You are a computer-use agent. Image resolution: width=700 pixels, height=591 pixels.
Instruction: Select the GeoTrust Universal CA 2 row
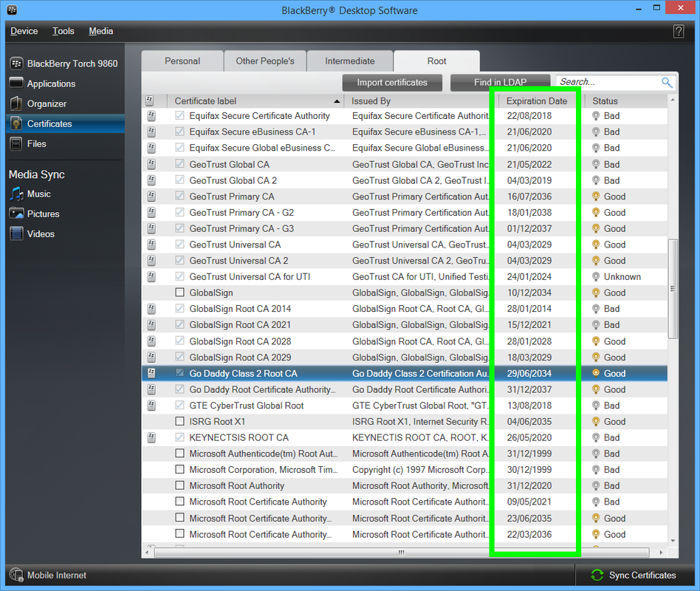(x=405, y=261)
